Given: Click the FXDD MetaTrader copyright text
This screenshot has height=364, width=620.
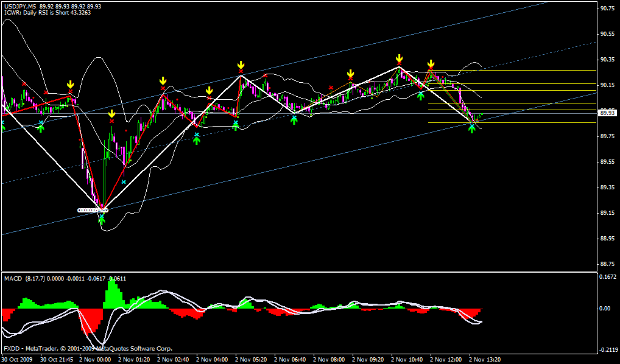Looking at the screenshot, I should tap(88, 349).
